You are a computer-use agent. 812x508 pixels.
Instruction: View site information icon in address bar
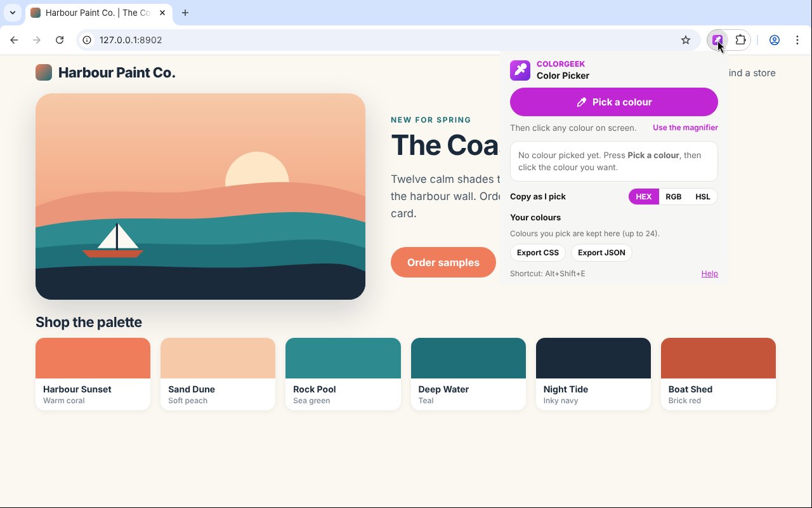pos(88,40)
